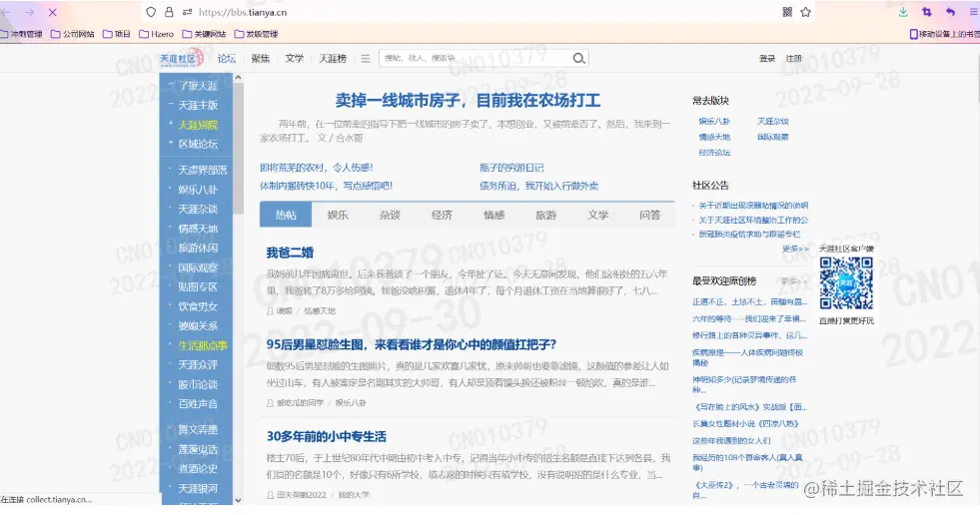The height and width of the screenshot is (515, 980).
Task: Switch to the 问答 tab
Action: point(649,215)
